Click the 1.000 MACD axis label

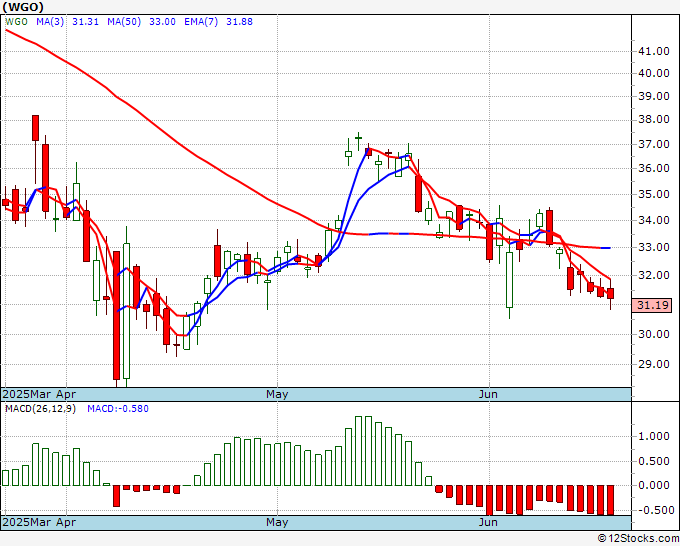pyautogui.click(x=654, y=436)
